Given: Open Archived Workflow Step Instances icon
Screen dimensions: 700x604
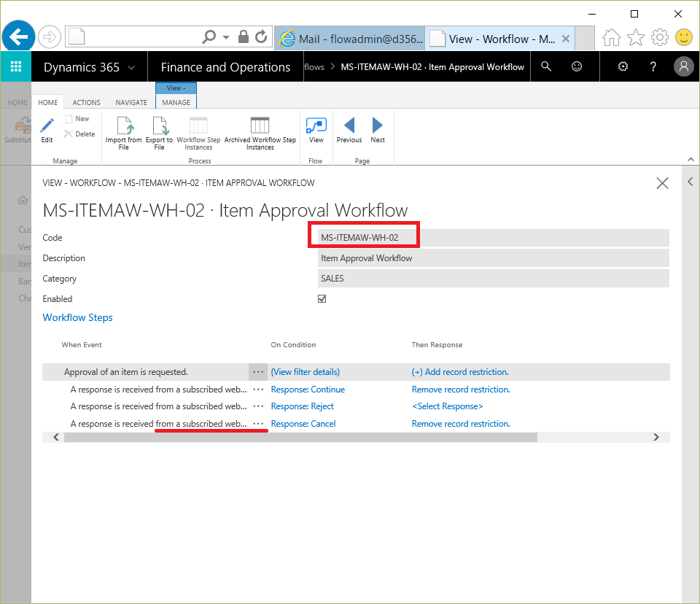Looking at the screenshot, I should 260,133.
